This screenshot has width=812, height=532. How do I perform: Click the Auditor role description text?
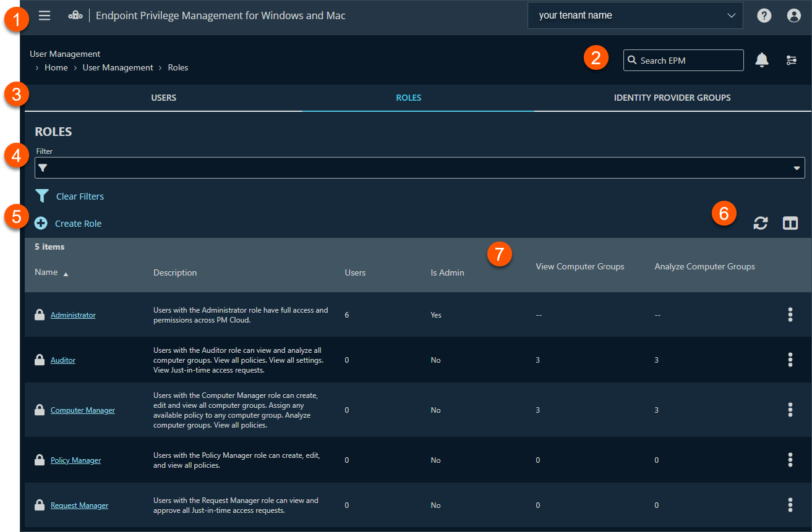239,360
